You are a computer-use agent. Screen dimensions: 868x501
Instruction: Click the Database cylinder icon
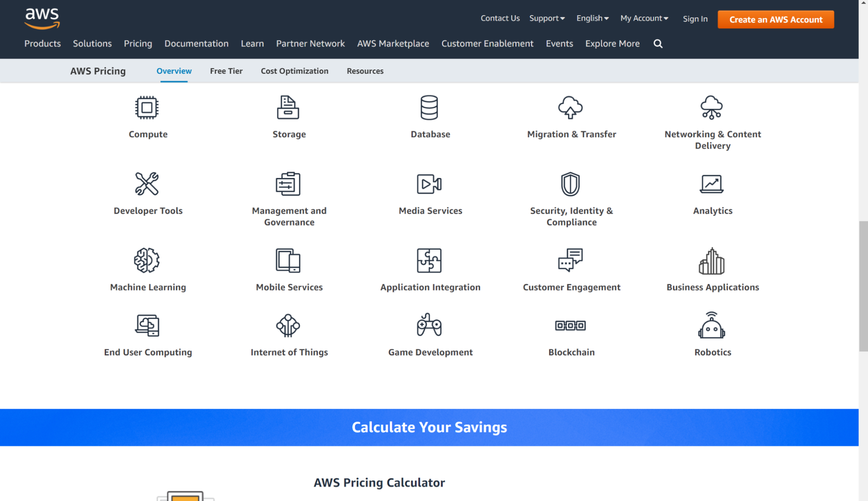click(429, 107)
